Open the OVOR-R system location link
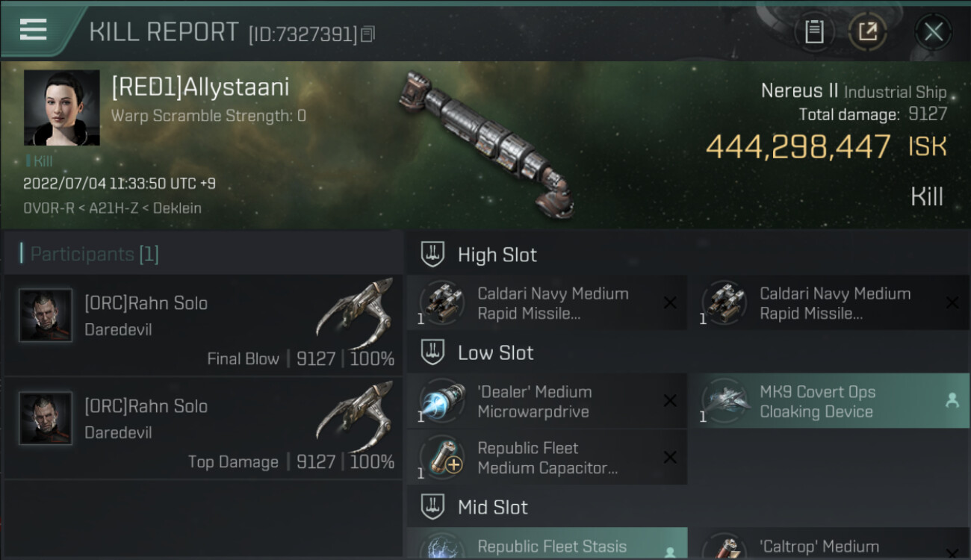 pos(49,208)
